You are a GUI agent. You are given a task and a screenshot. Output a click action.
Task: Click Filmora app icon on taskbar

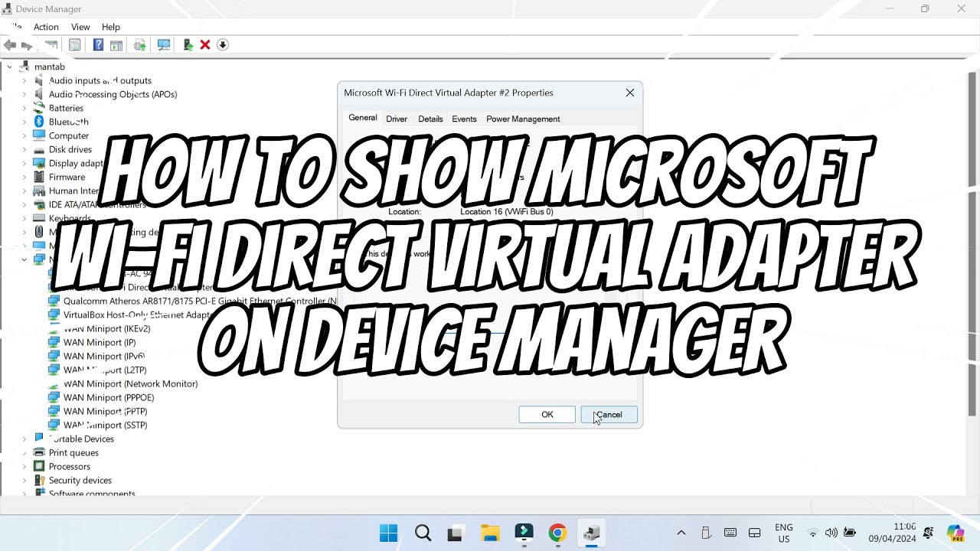(x=524, y=533)
